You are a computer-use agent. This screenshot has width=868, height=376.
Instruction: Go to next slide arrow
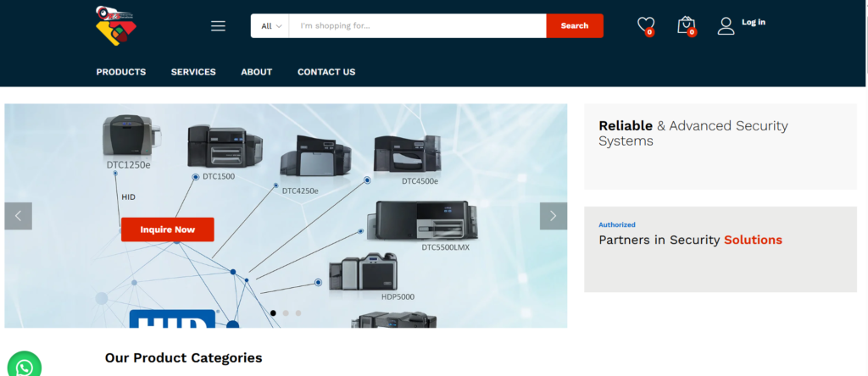(553, 216)
